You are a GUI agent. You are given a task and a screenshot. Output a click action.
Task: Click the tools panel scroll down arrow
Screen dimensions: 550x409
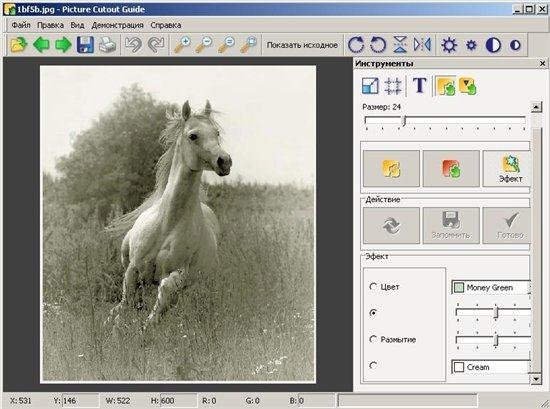[536, 378]
